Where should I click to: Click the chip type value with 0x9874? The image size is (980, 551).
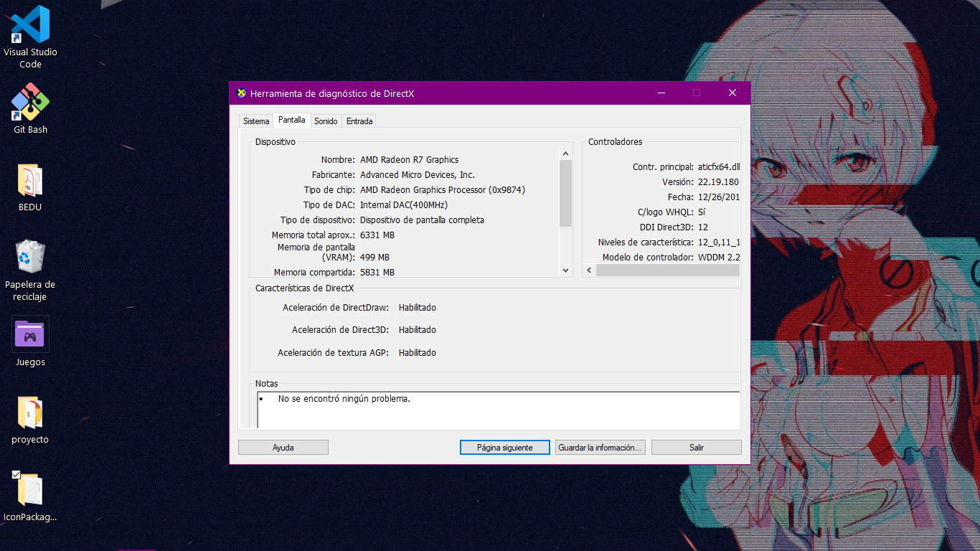(x=443, y=190)
